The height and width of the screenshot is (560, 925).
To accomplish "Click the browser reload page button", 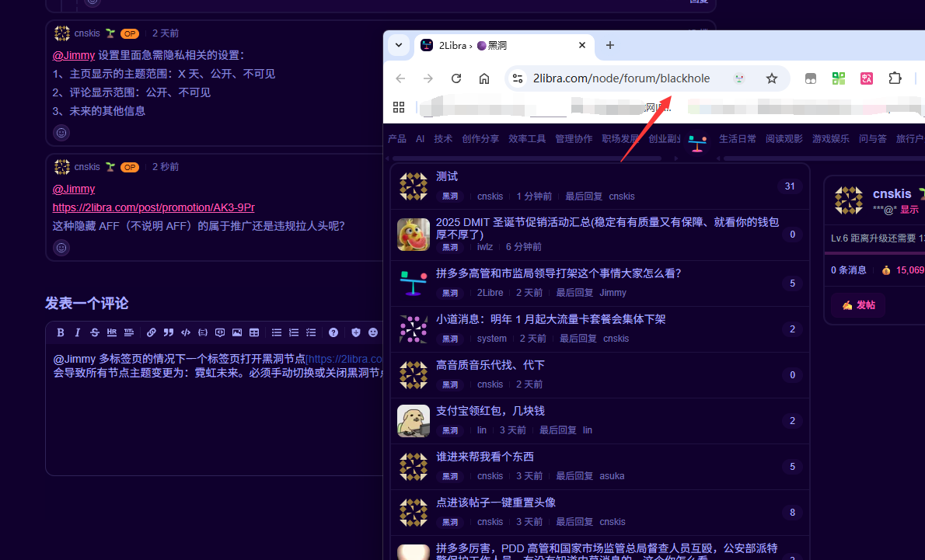I will coord(456,78).
